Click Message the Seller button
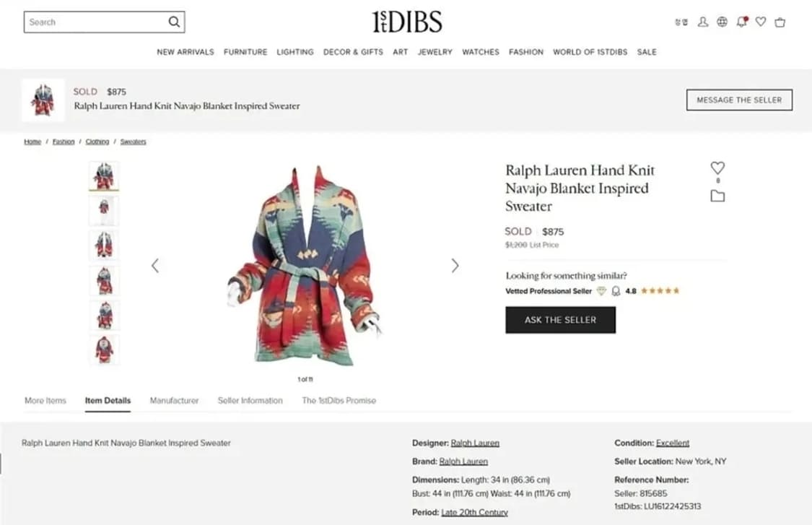This screenshot has height=525, width=812. pos(739,100)
